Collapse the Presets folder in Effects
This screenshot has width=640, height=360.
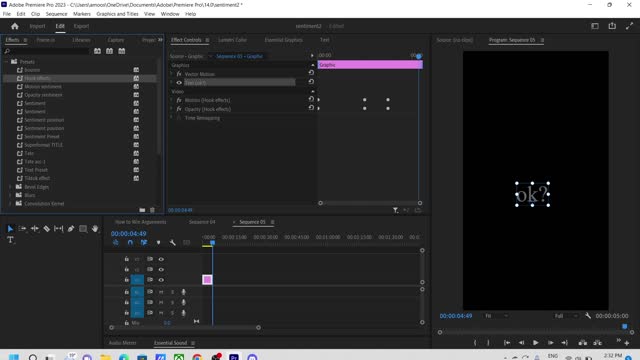(6, 62)
